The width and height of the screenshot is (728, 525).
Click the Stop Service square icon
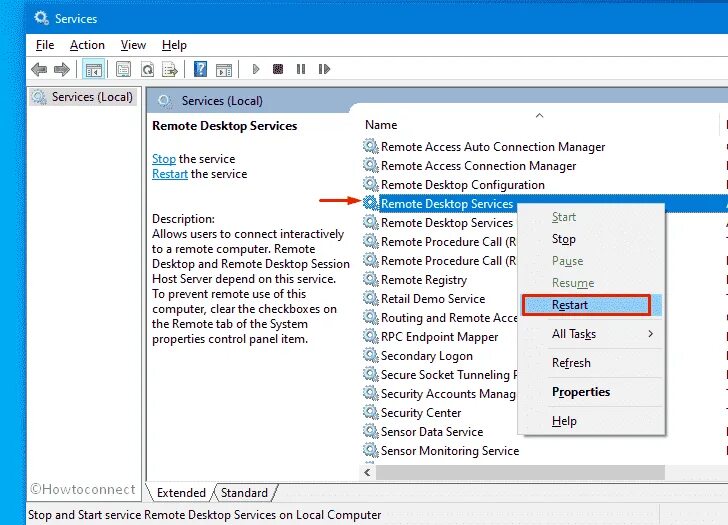click(278, 69)
